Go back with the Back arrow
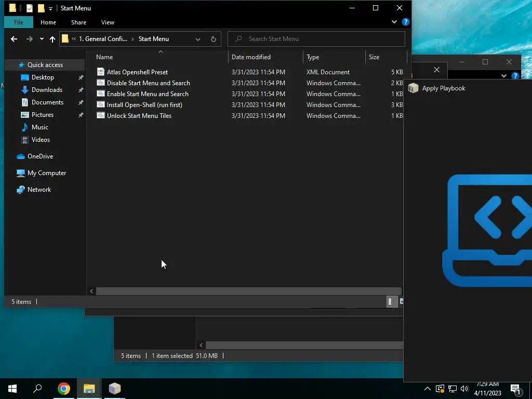The width and height of the screenshot is (532, 399). [x=14, y=39]
